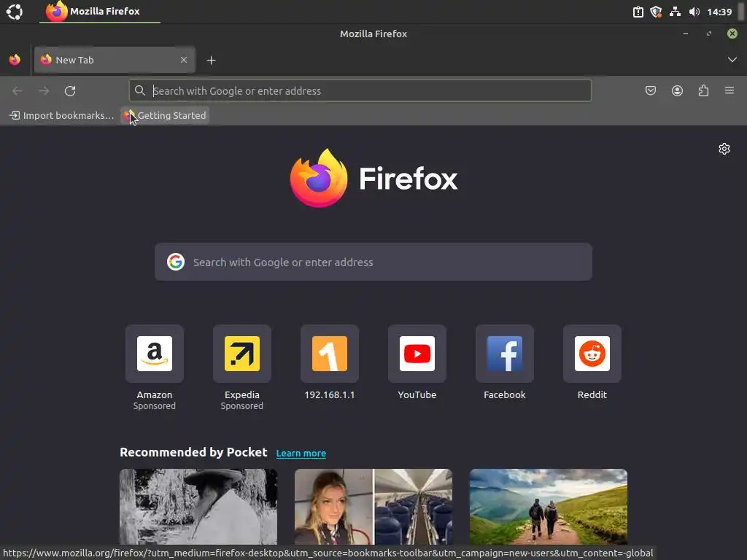Open the volume speaker tray icon

(694, 12)
